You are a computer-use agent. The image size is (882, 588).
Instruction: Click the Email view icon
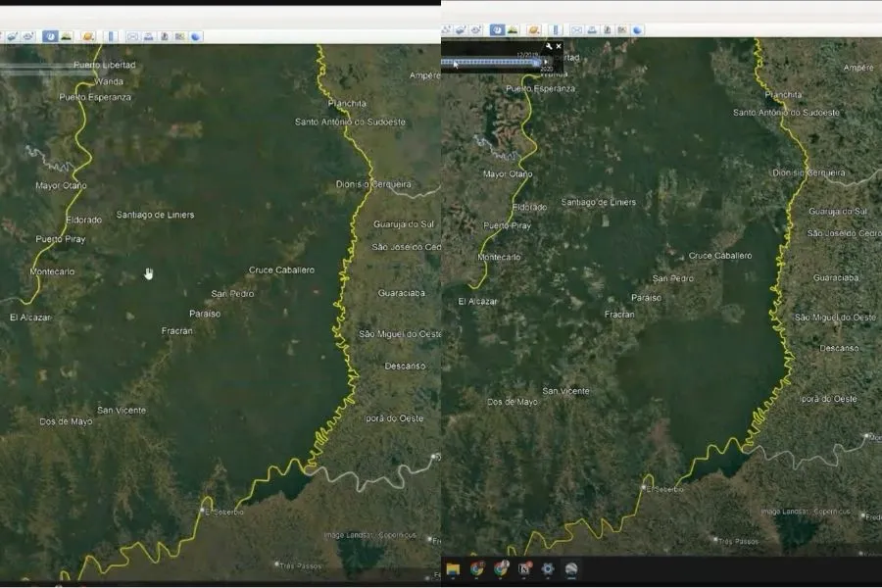(x=133, y=35)
